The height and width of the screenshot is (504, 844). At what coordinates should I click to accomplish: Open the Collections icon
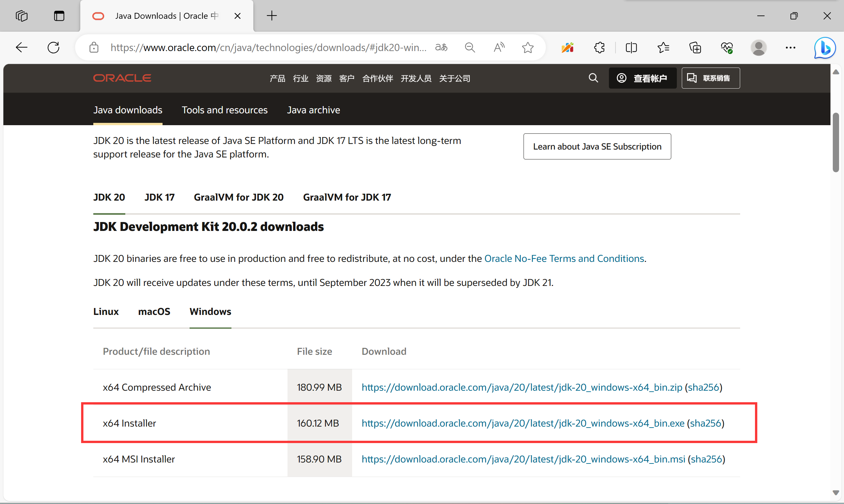click(695, 47)
